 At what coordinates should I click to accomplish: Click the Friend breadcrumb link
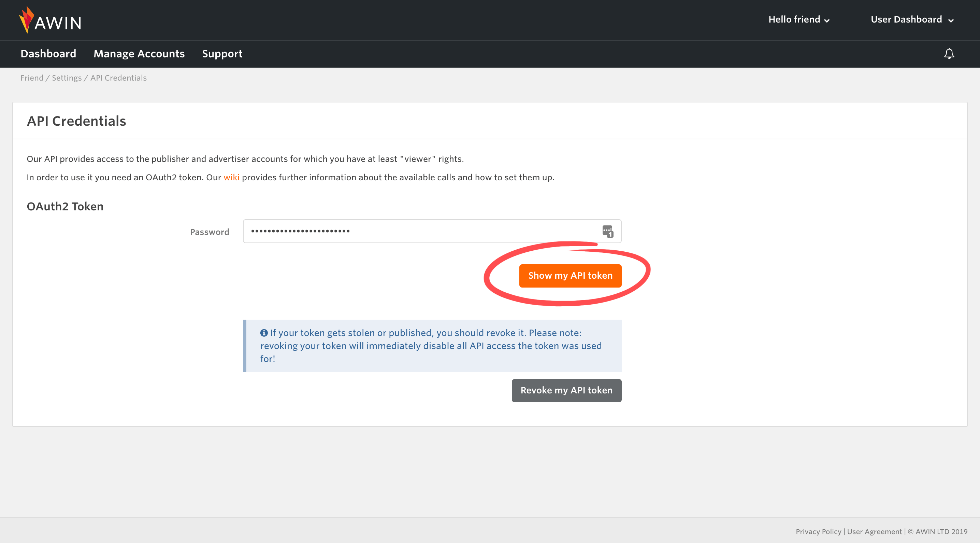(x=32, y=78)
